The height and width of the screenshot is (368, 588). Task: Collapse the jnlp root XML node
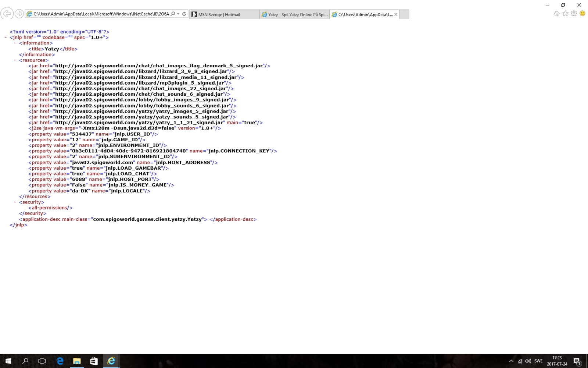pos(6,38)
